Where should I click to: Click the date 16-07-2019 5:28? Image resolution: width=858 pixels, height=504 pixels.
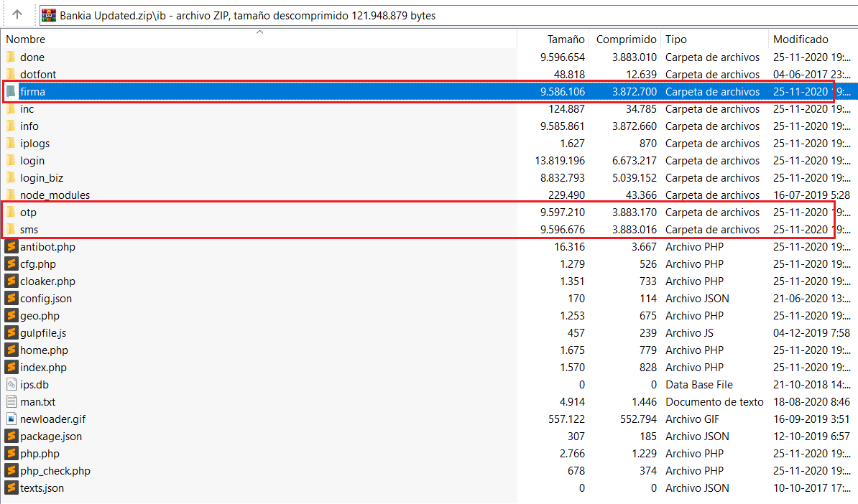811,195
